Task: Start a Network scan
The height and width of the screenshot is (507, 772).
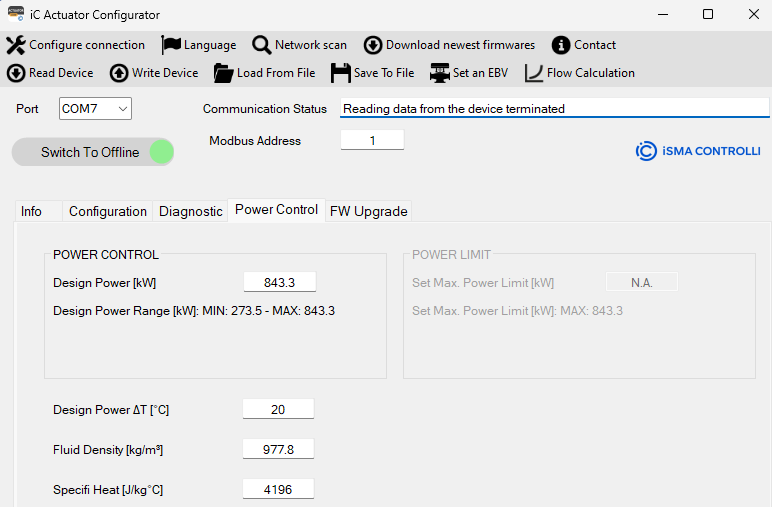Action: [311, 45]
